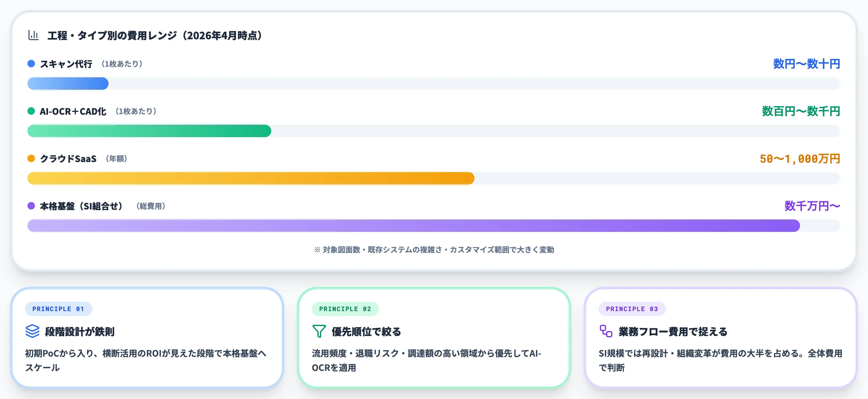Click the workflow branch icon beside 業務フロー費用で捉える
Image resolution: width=868 pixels, height=399 pixels.
click(x=605, y=332)
